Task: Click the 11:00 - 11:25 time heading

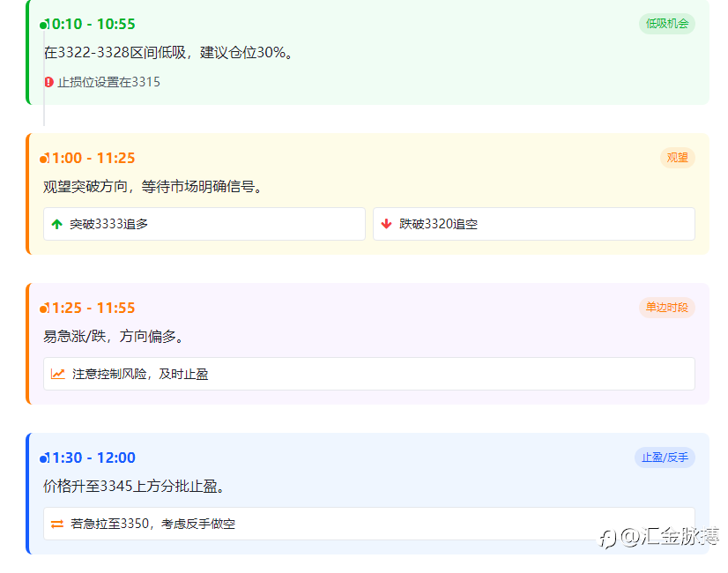Action: pyautogui.click(x=91, y=159)
